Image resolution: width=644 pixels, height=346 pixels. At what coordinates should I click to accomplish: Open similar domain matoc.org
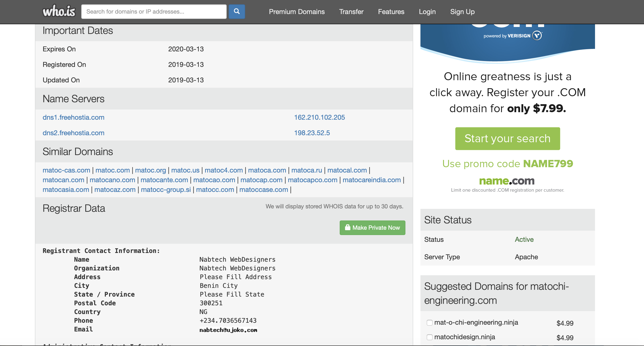pyautogui.click(x=150, y=170)
